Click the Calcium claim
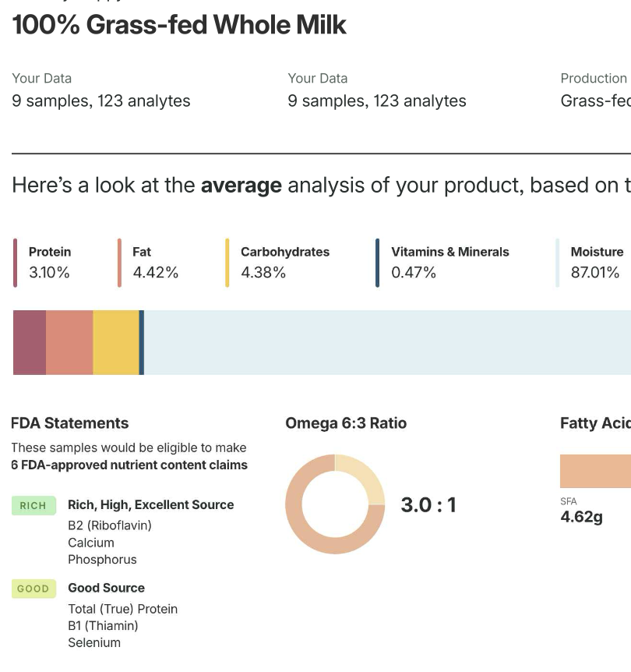 91,543
